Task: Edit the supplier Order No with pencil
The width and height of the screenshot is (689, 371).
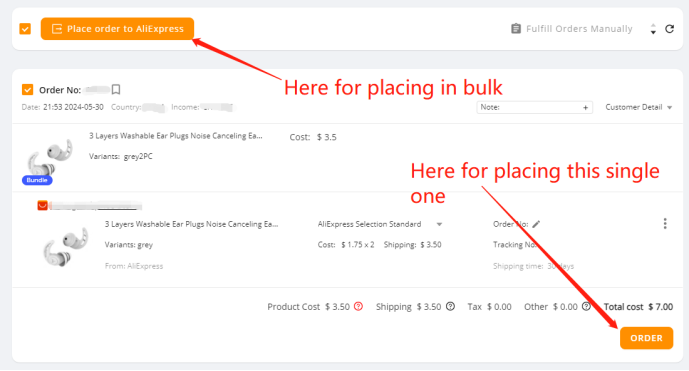Action: tap(536, 224)
